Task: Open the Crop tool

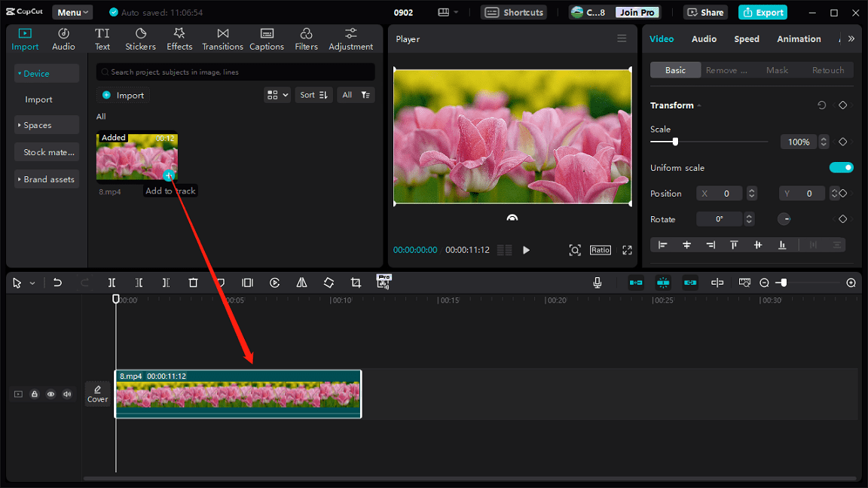Action: point(356,282)
